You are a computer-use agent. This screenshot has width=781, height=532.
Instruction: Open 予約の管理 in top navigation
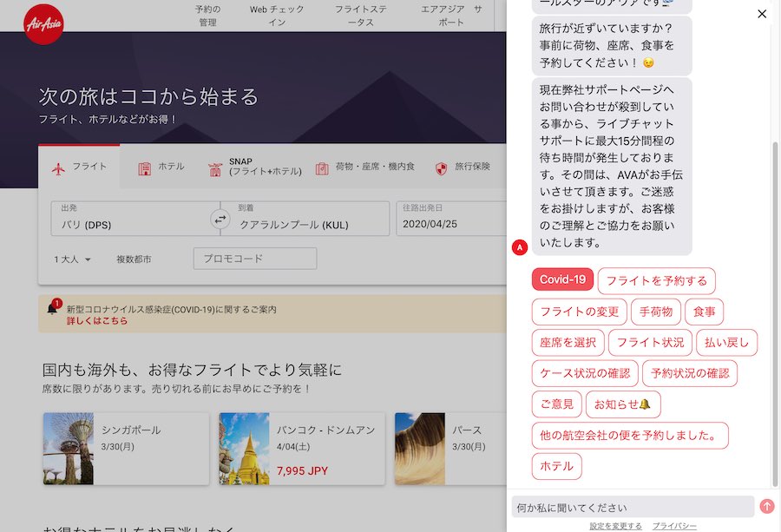click(207, 16)
